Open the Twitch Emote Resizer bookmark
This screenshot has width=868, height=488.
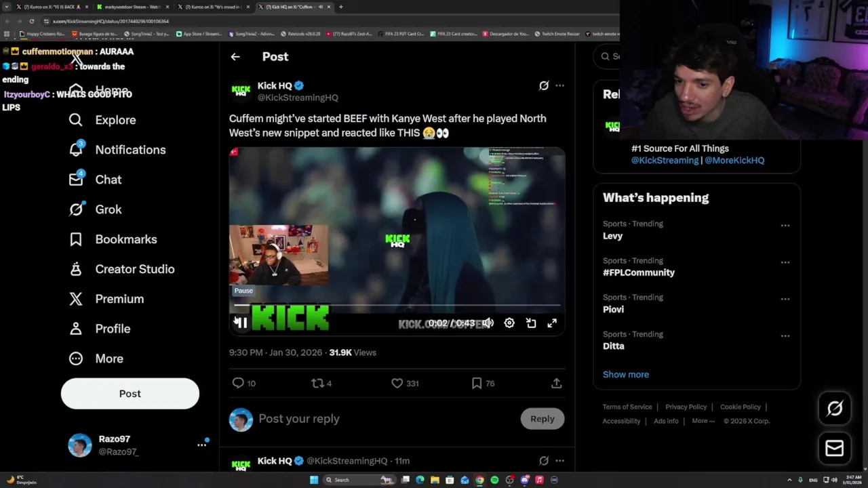pos(557,34)
